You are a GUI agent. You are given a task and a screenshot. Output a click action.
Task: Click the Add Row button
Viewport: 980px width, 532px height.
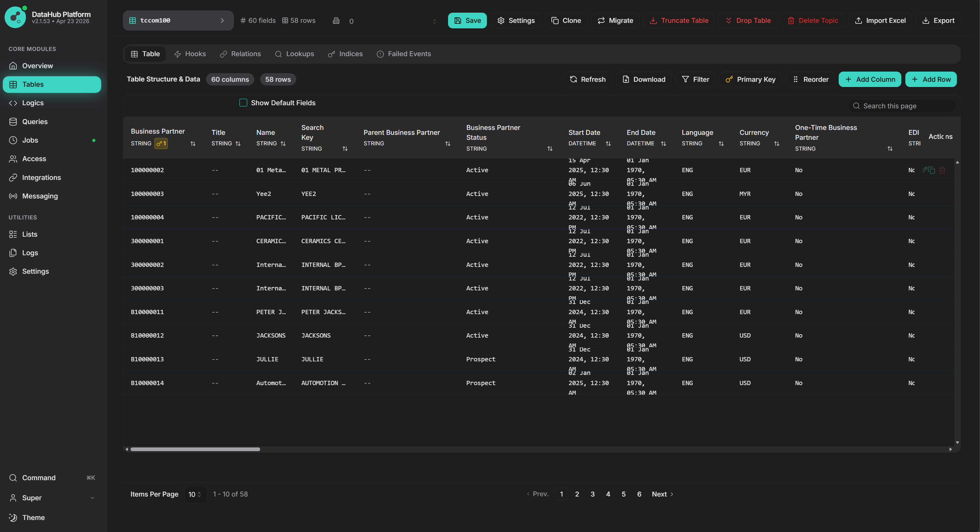pos(931,79)
